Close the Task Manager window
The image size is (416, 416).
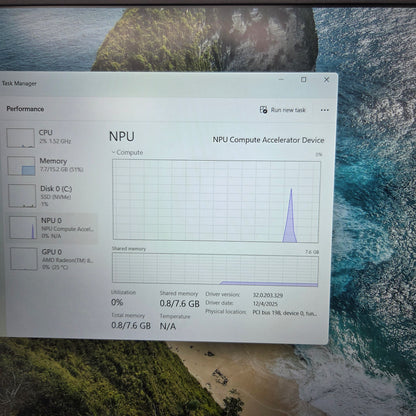[327, 80]
